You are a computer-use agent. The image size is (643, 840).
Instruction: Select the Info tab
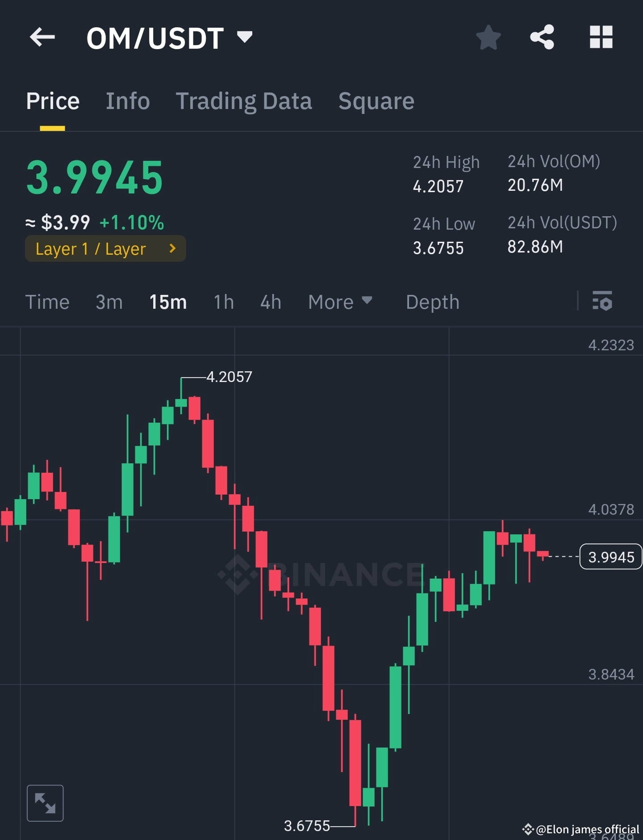coord(128,101)
